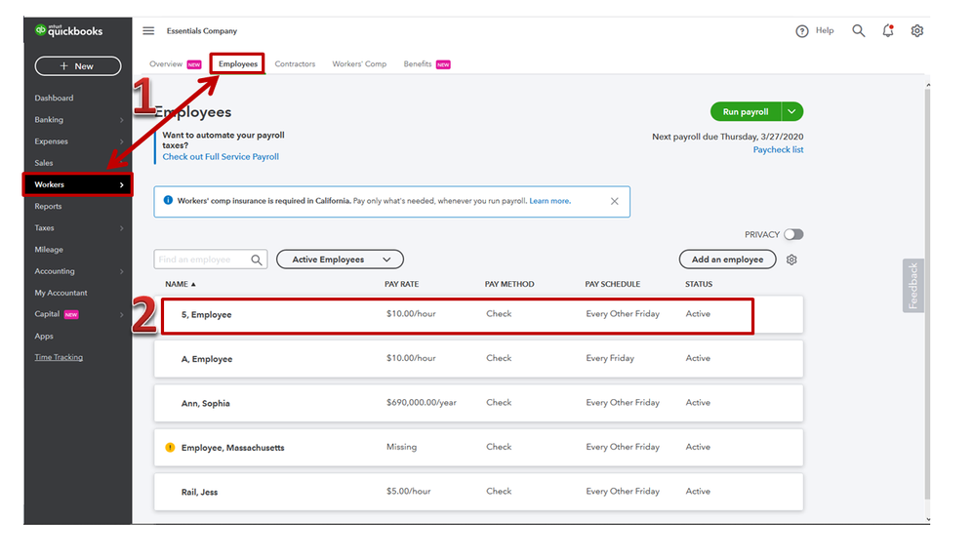974x560 pixels.
Task: Open employee row A, Employee
Action: 478,359
